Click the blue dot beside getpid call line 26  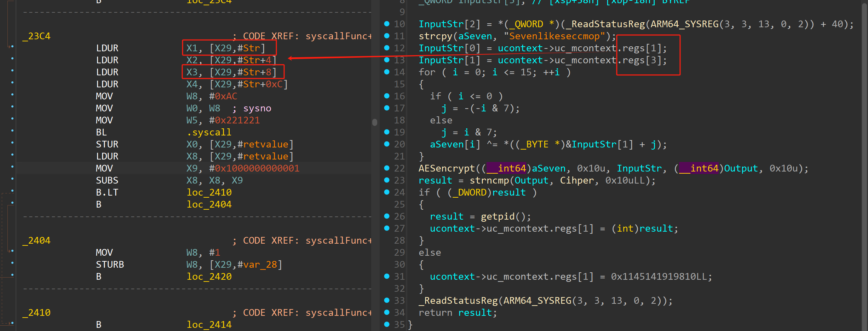[386, 216]
